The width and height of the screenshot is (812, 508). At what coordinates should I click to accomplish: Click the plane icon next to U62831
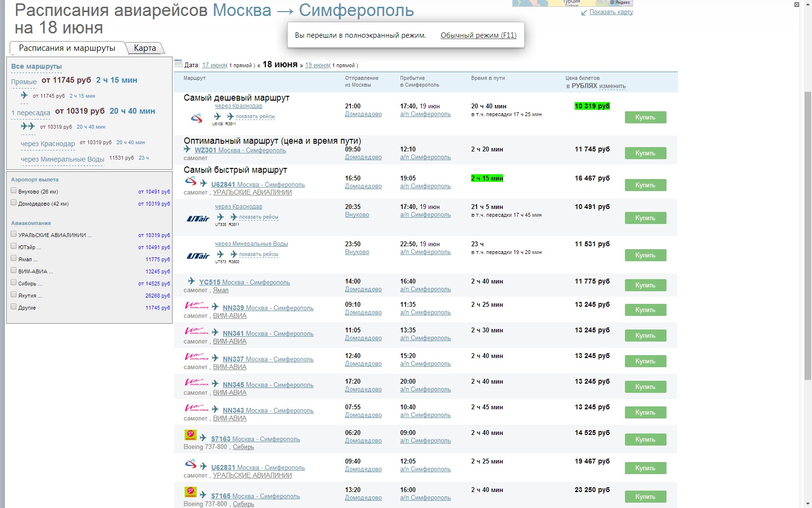(x=203, y=466)
